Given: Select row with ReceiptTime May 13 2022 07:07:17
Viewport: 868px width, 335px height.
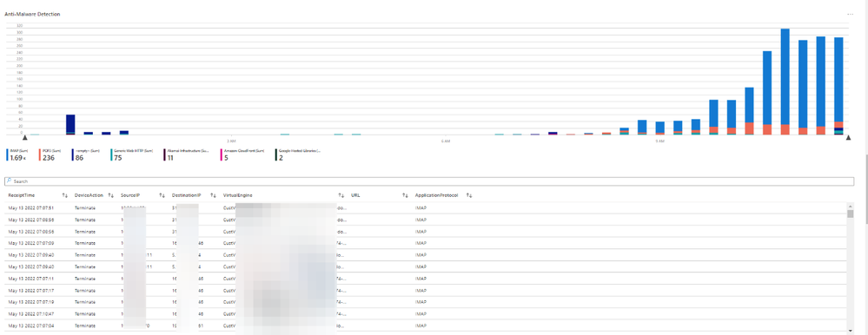Looking at the screenshot, I should (x=426, y=291).
